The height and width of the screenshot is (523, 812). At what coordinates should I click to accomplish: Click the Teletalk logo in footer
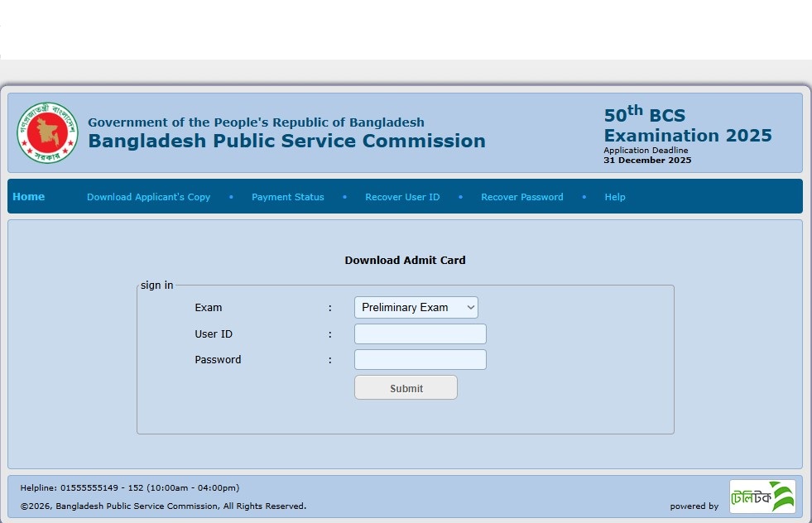(762, 497)
